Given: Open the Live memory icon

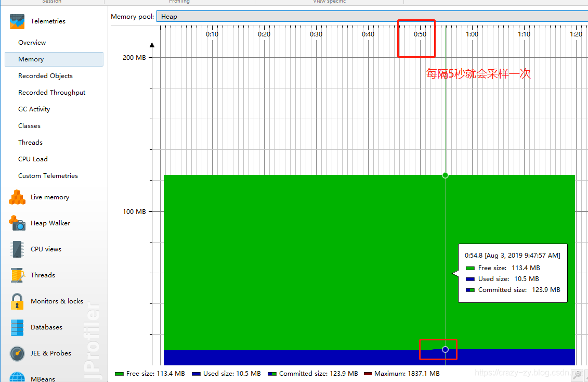Looking at the screenshot, I should 17,197.
